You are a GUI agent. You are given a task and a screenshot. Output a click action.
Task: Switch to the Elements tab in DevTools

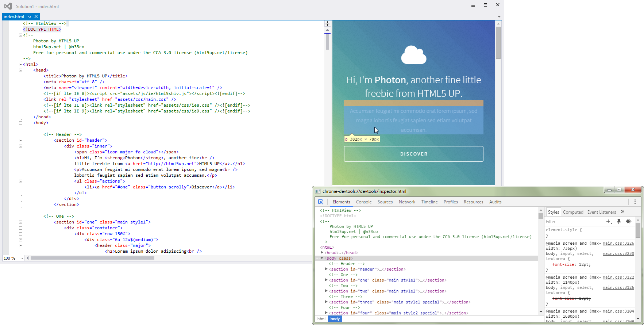[341, 202]
